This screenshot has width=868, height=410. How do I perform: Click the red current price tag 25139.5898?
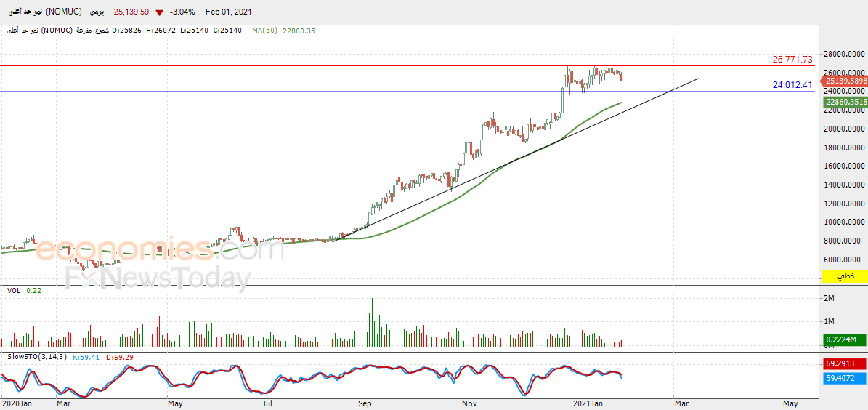[x=843, y=81]
